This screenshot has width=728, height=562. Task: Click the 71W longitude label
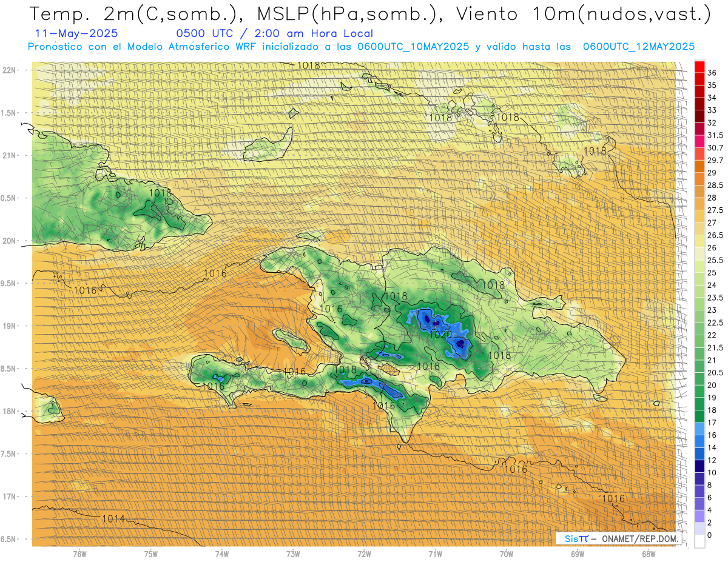tap(435, 554)
